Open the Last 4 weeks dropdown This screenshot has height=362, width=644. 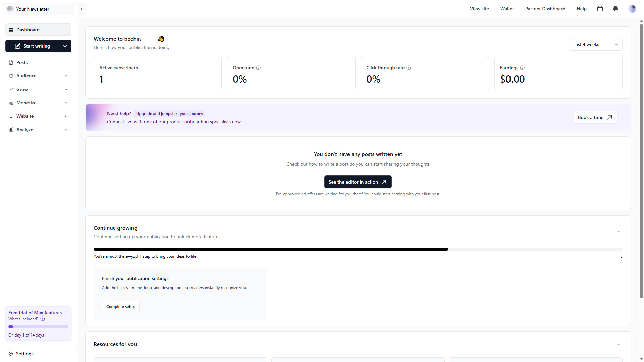pyautogui.click(x=595, y=45)
